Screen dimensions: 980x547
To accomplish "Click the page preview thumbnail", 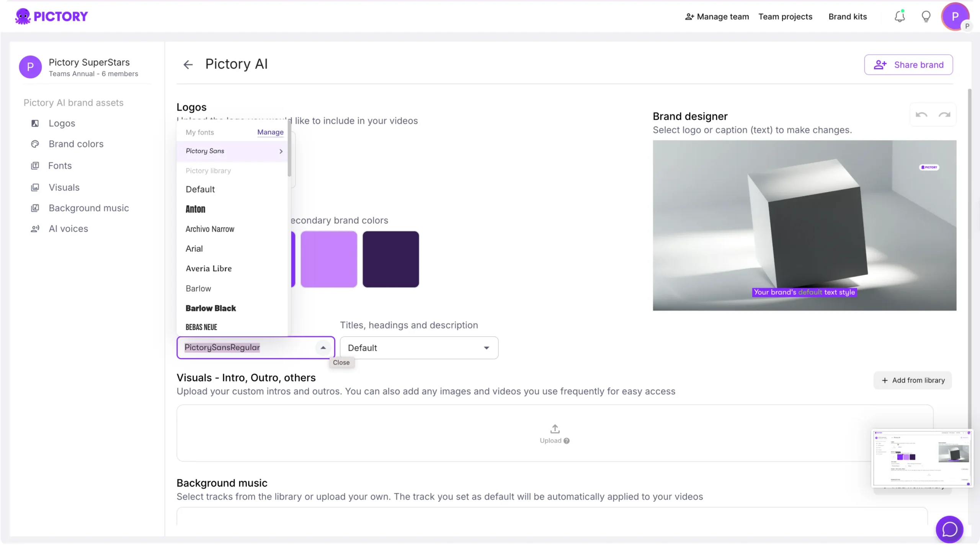I will (921, 458).
